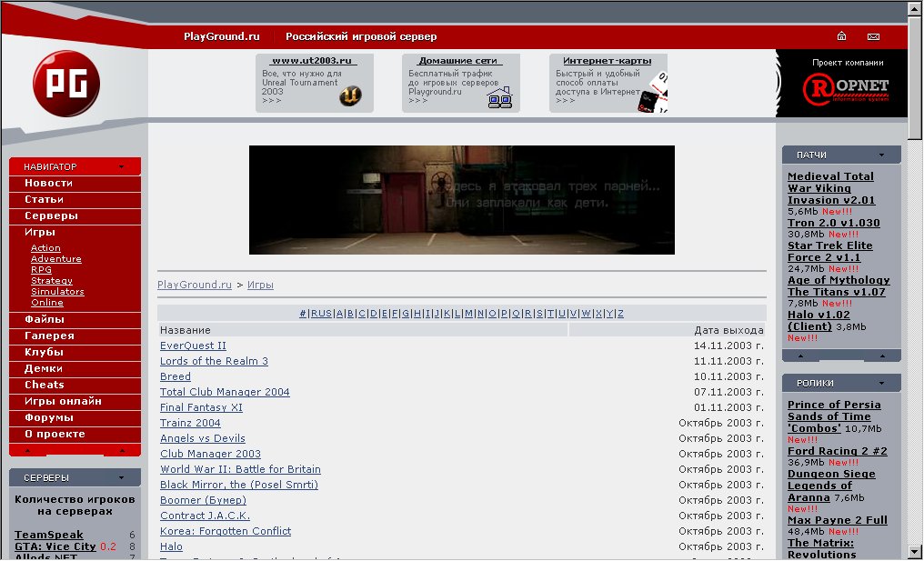Open TeamSpeak server link
Screen dimensions: 924x561
(x=49, y=535)
